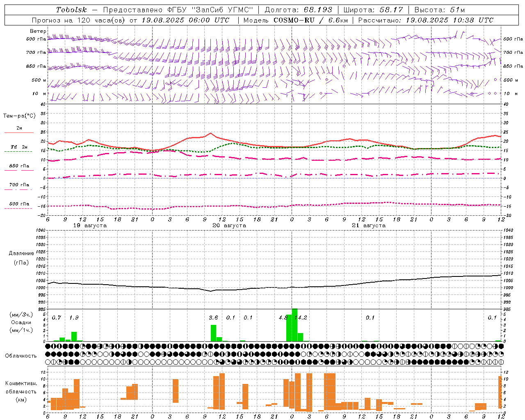Click the "Модель COSMO-RU / 6.6км" text
This screenshot has height=420, width=525.
(296, 20)
